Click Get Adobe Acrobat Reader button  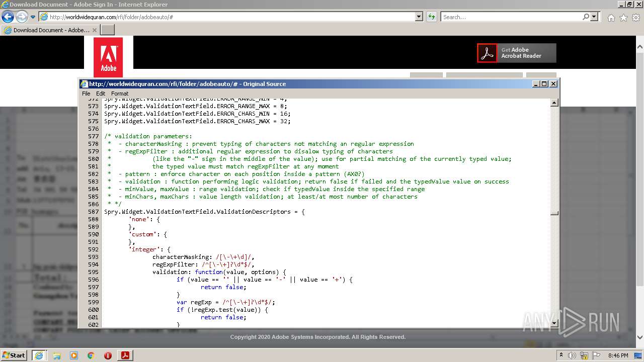[517, 53]
